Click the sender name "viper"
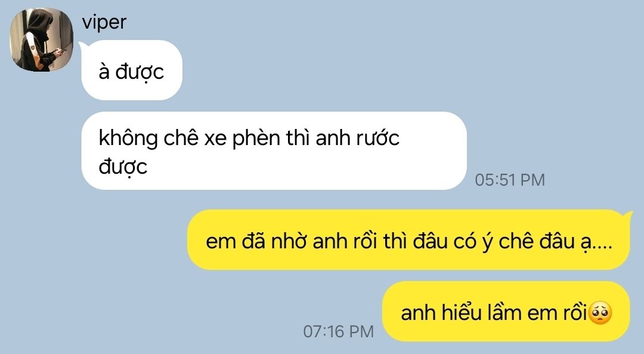 coord(104,22)
